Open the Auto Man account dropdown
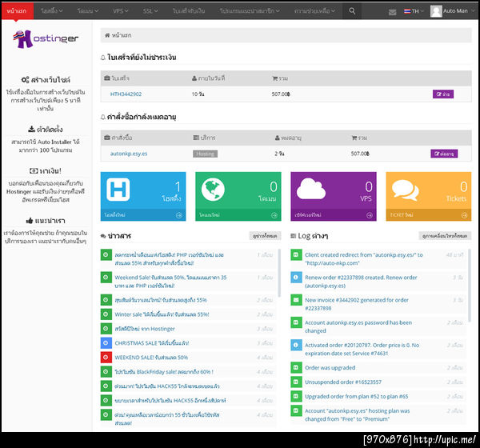 (x=453, y=11)
